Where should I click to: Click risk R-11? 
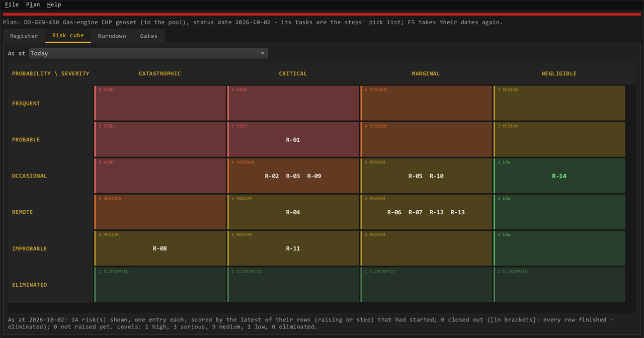(x=293, y=248)
